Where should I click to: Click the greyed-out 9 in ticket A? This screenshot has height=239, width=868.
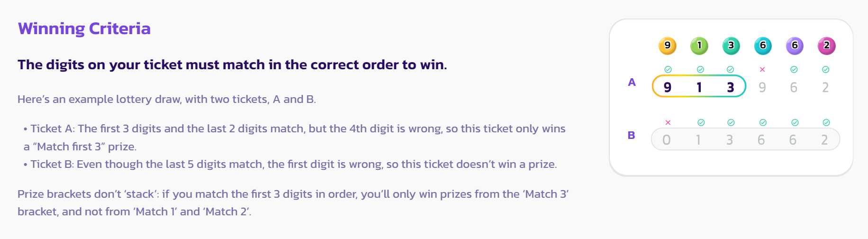coord(762,87)
